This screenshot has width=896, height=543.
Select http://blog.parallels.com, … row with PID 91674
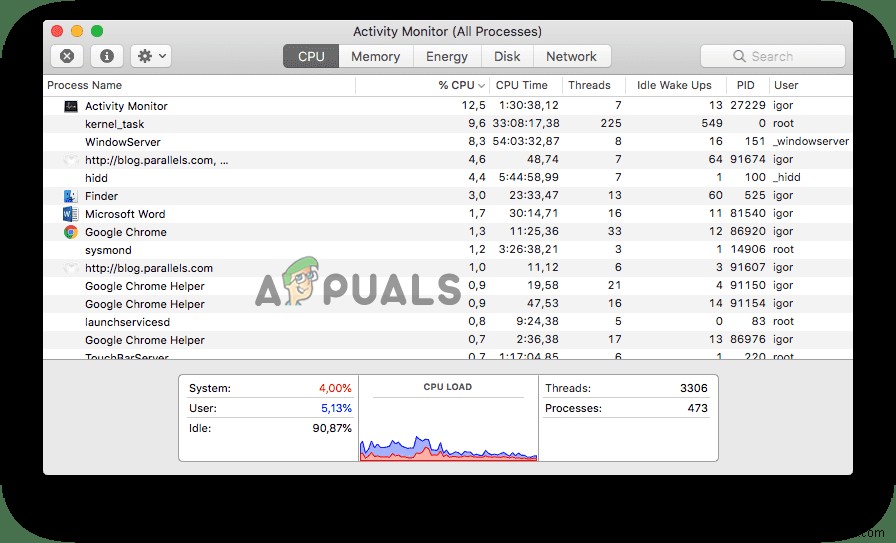tap(448, 160)
